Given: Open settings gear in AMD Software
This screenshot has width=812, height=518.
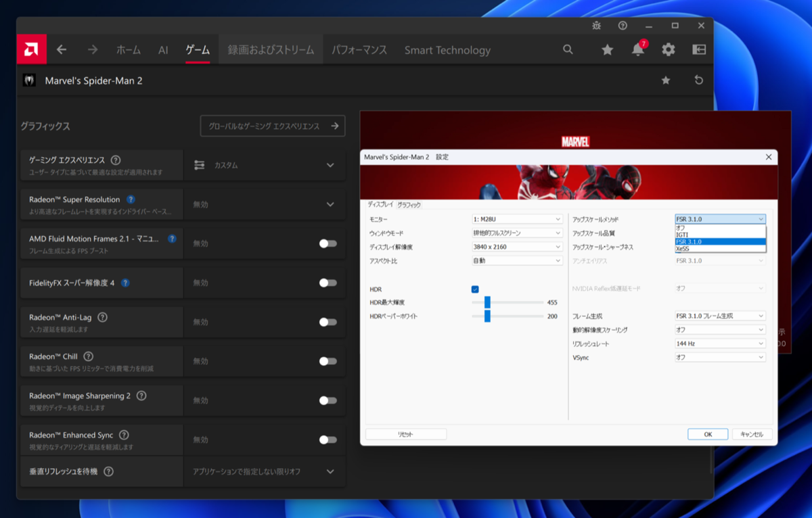Looking at the screenshot, I should [x=669, y=49].
